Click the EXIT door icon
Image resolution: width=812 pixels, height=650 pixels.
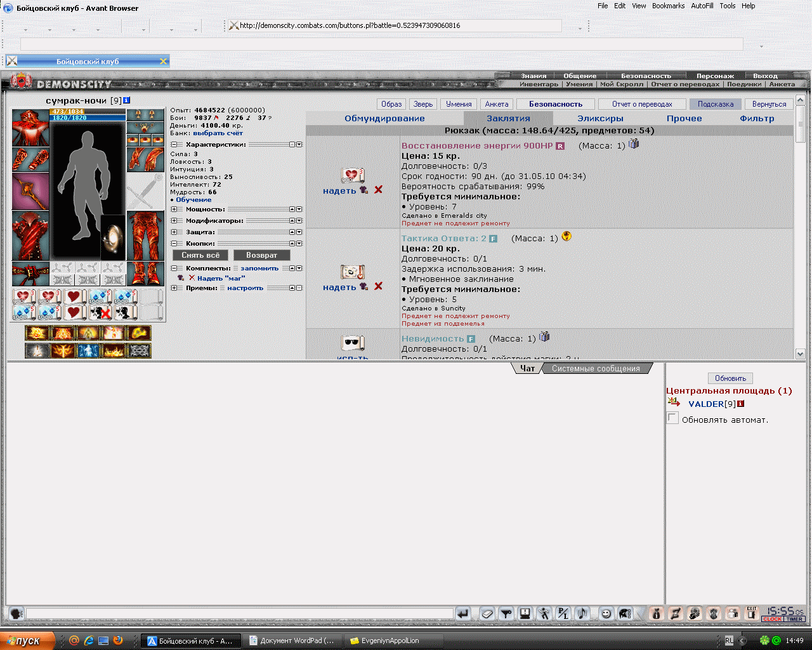(x=752, y=614)
